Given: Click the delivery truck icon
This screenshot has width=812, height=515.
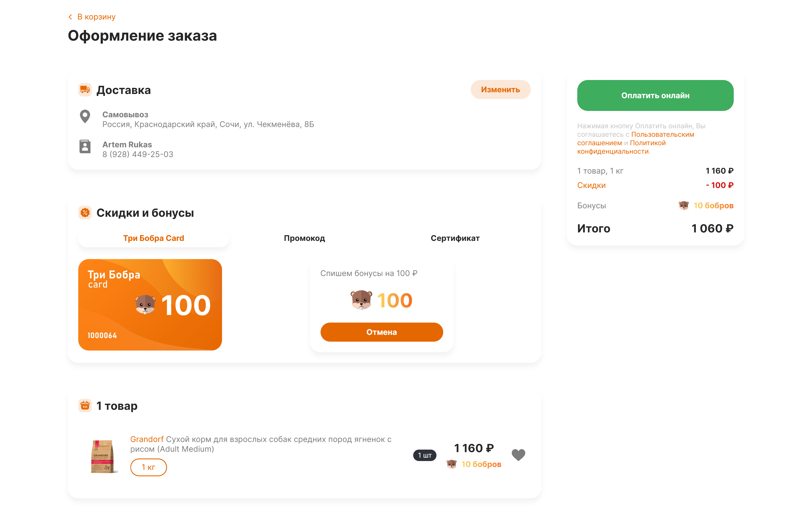Looking at the screenshot, I should [85, 90].
